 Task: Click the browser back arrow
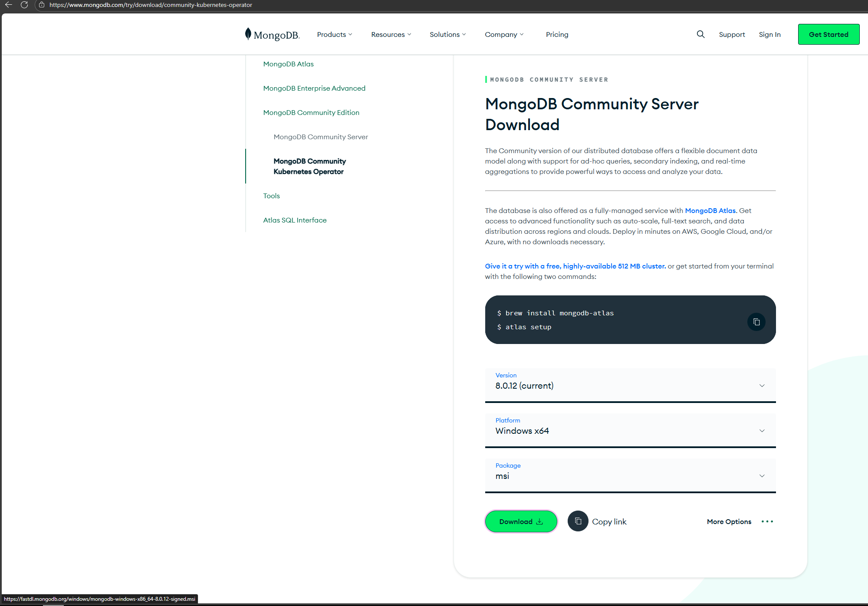point(8,5)
